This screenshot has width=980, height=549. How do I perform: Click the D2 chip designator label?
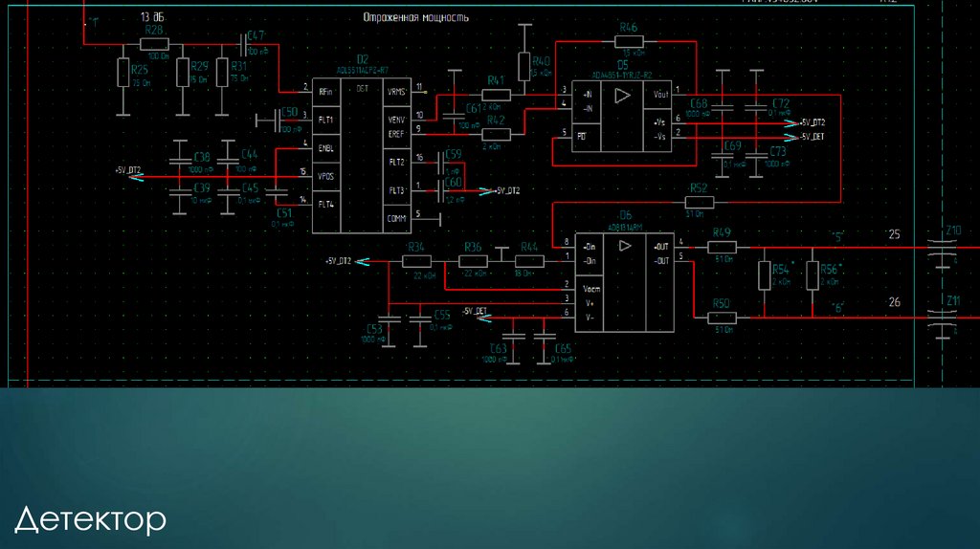coord(363,60)
